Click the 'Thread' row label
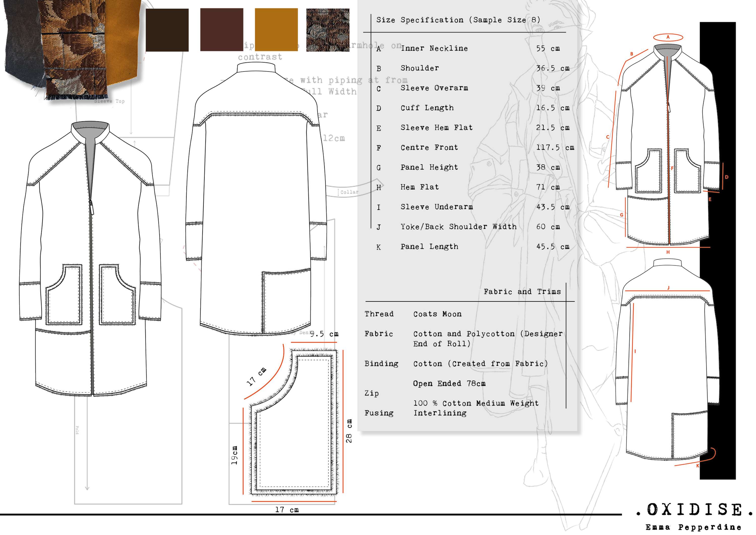 click(x=379, y=314)
